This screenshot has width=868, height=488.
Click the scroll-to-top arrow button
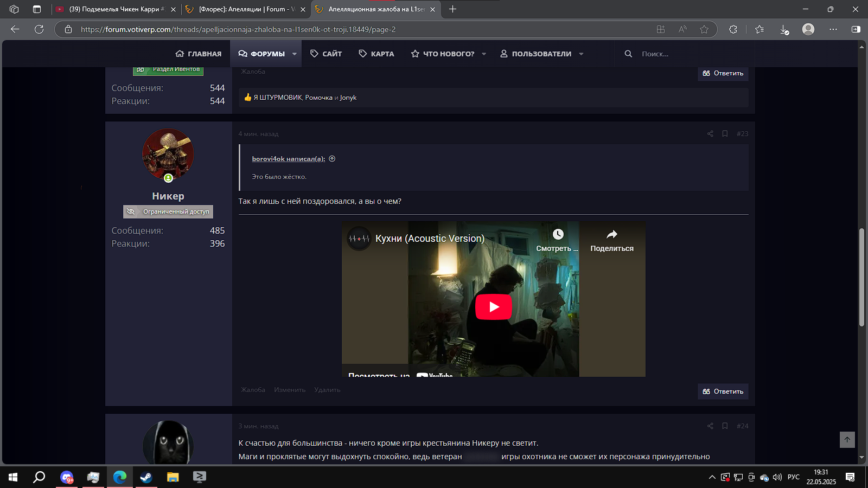(x=847, y=440)
